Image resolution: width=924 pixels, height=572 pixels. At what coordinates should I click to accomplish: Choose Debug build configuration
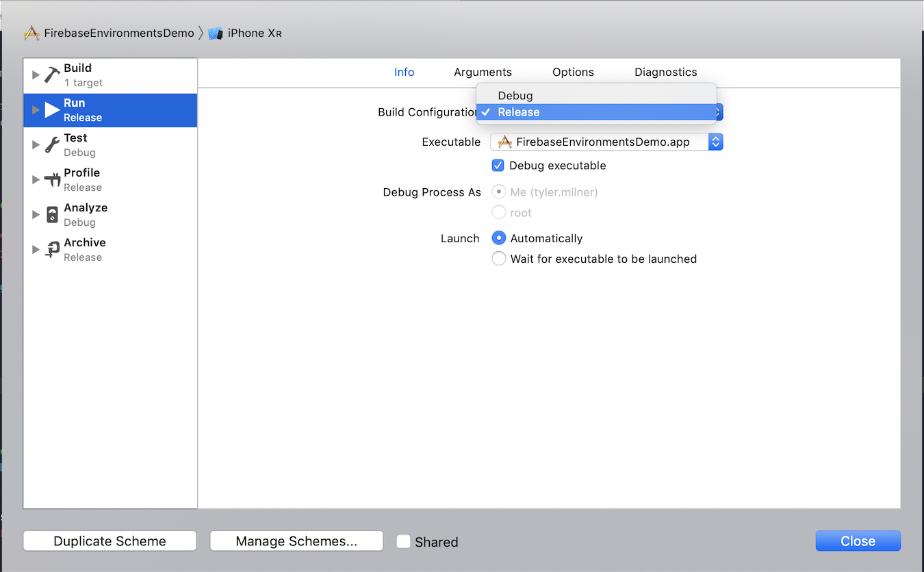click(x=596, y=95)
